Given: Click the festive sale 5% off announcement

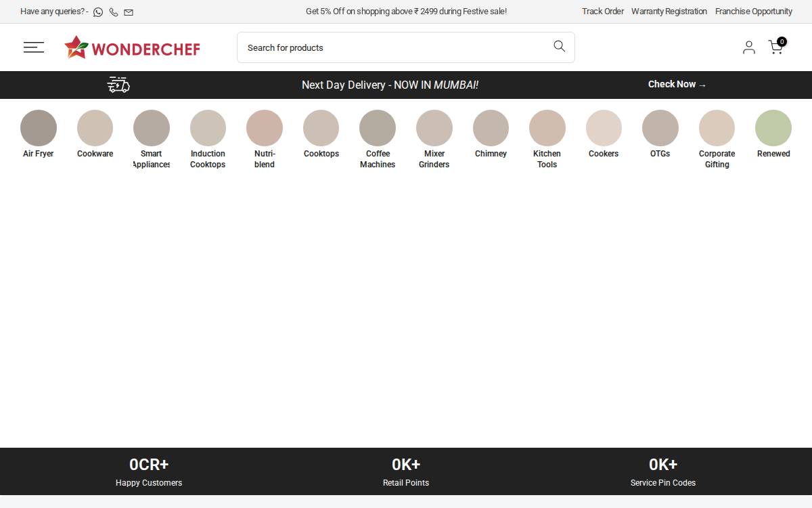Looking at the screenshot, I should pos(406,12).
